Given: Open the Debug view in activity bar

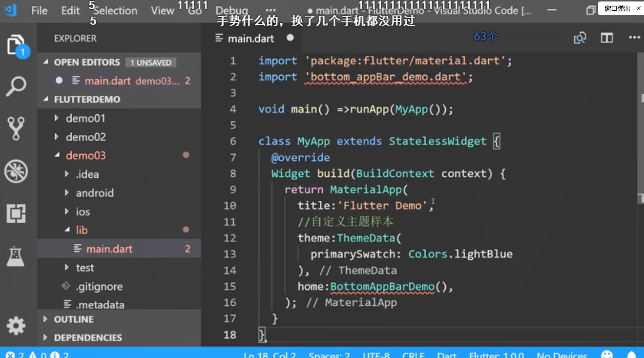Looking at the screenshot, I should [x=16, y=171].
